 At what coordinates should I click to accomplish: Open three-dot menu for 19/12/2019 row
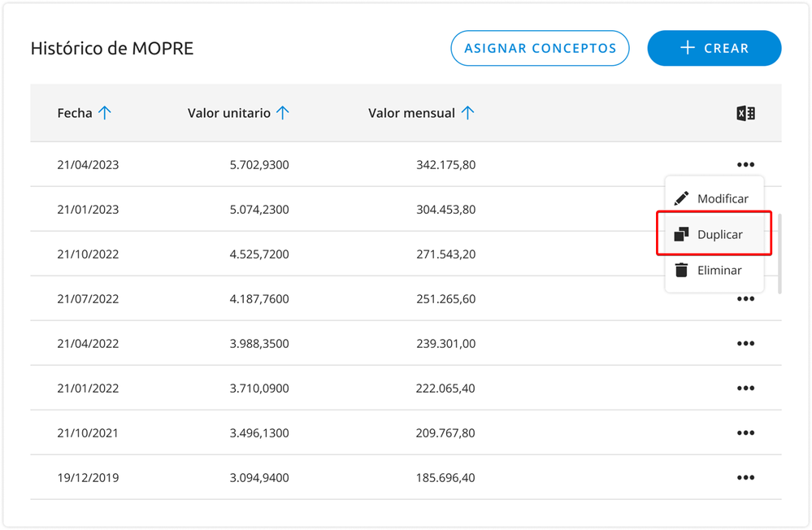[745, 478]
